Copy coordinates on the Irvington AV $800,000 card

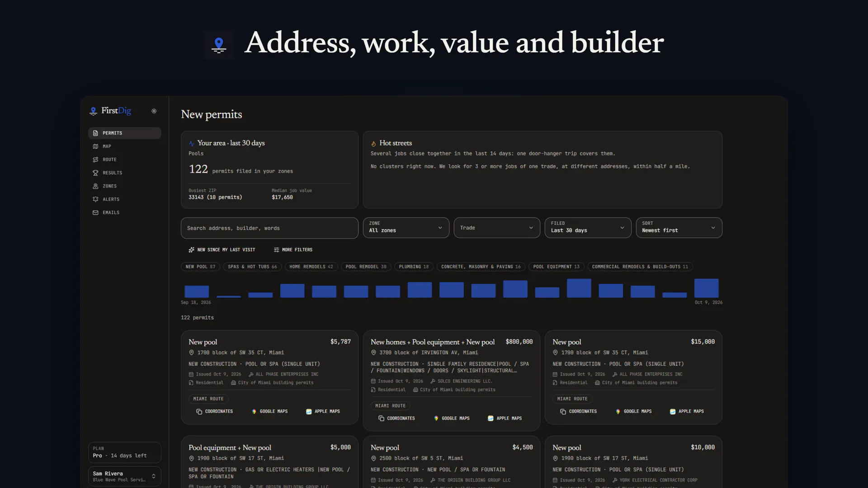click(x=396, y=418)
